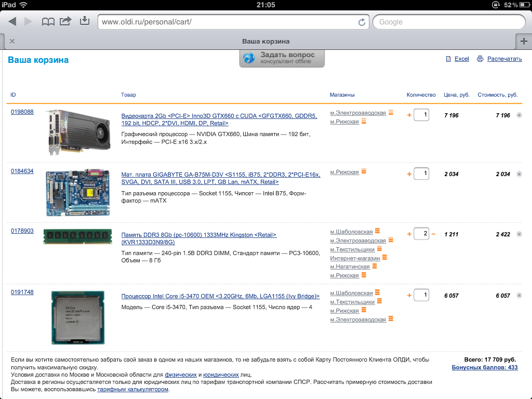Click the motherboard quantity field
The height and width of the screenshot is (399, 532).
pos(421,174)
